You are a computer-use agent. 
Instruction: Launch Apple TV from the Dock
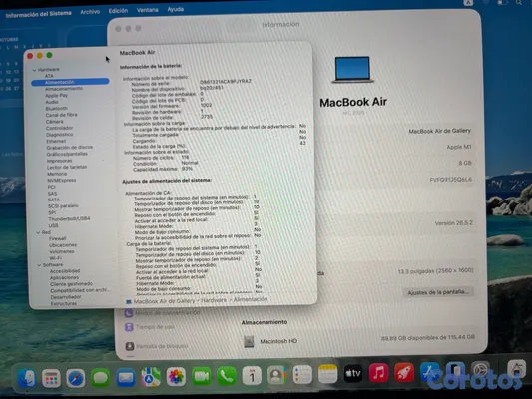[353, 374]
